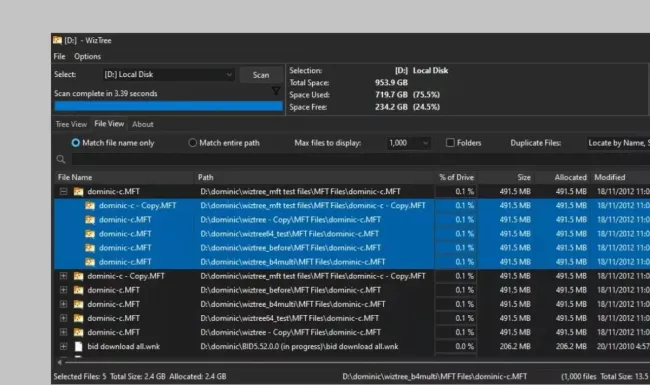The height and width of the screenshot is (385, 650).
Task: Click the icon of highlighted dominic-c - Copy.MFT row
Action: coord(90,206)
